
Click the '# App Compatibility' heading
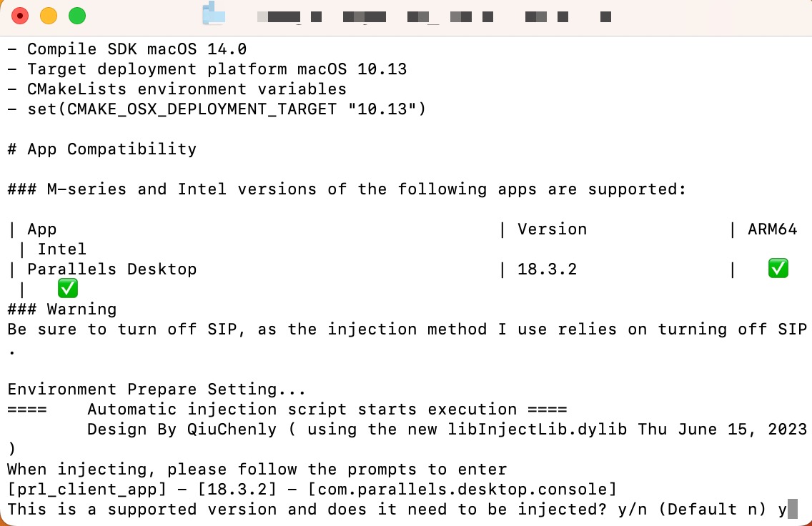pos(102,149)
